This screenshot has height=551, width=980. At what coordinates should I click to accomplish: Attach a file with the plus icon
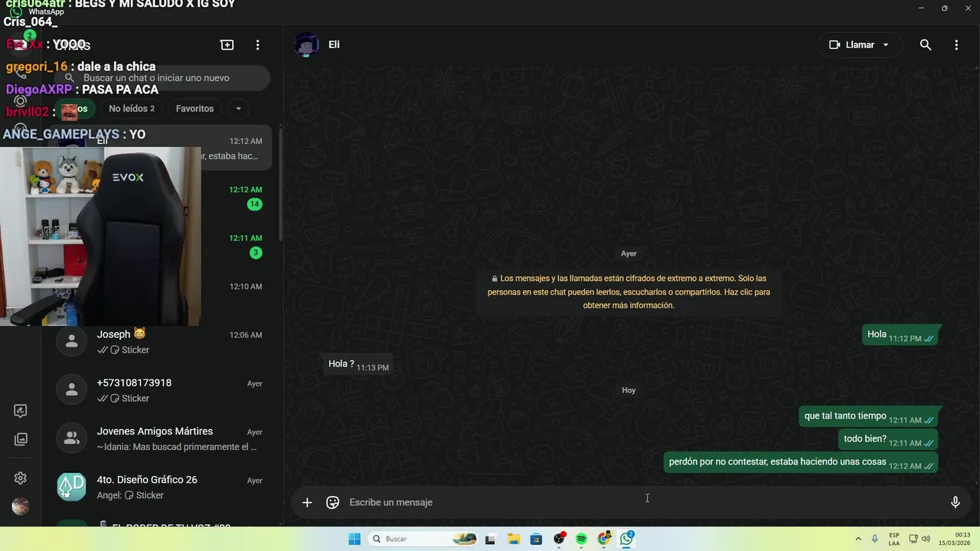(x=307, y=503)
